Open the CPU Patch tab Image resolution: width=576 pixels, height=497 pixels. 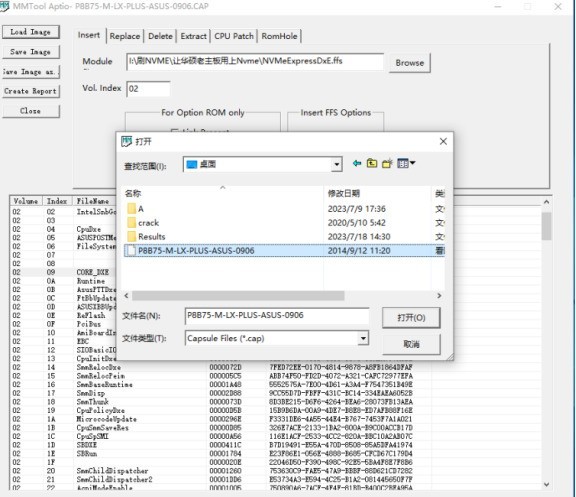(x=234, y=36)
